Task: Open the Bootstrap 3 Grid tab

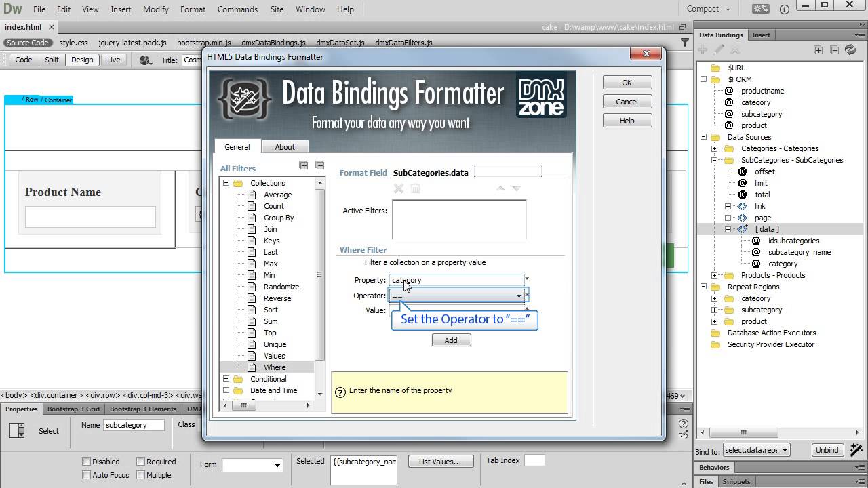Action: (x=73, y=409)
